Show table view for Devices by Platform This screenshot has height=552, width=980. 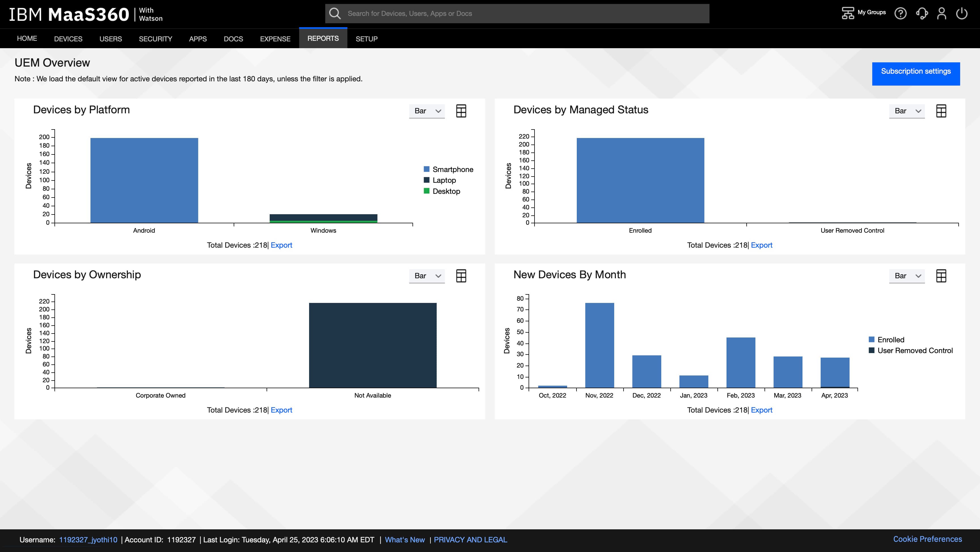(x=461, y=111)
